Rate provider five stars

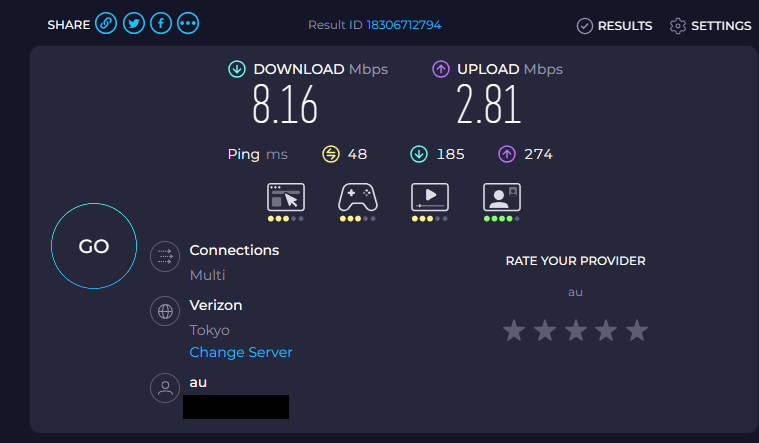(637, 331)
